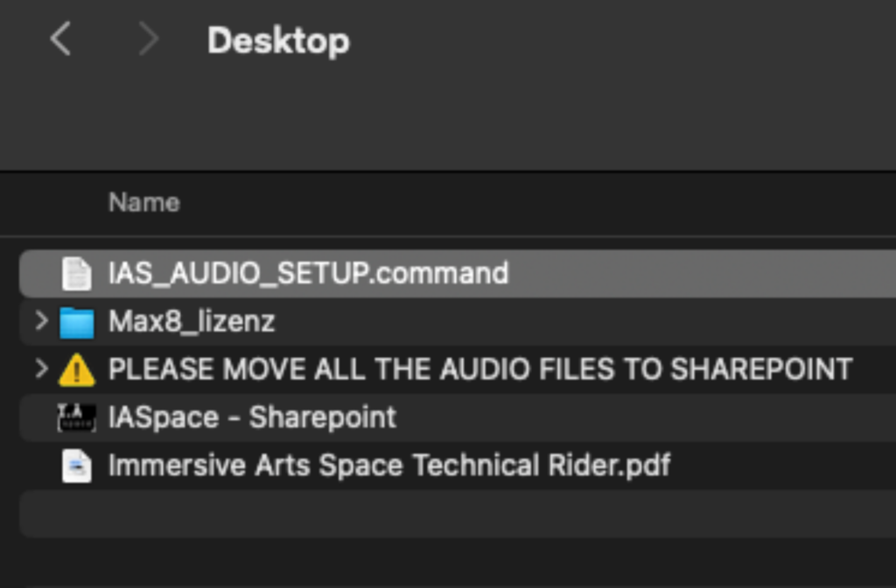Select Immersive Arts Space Technical Rider.pdf name
896x588 pixels.
coord(389,465)
